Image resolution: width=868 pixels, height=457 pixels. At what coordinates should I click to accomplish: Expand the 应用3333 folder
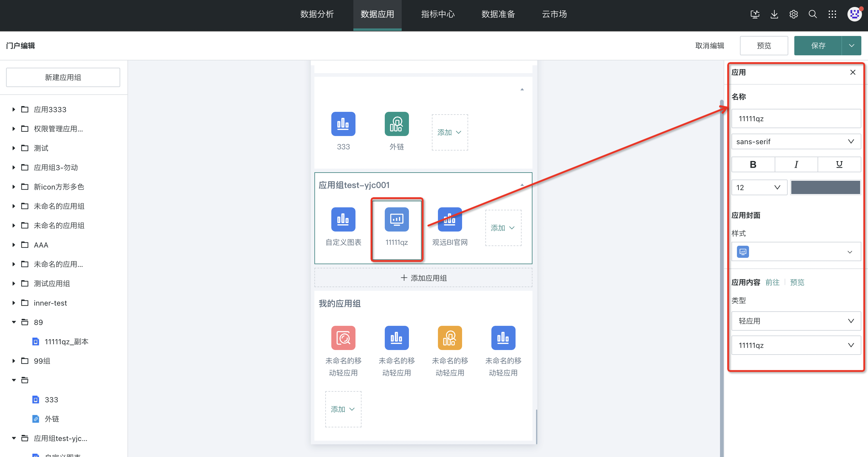click(x=14, y=109)
